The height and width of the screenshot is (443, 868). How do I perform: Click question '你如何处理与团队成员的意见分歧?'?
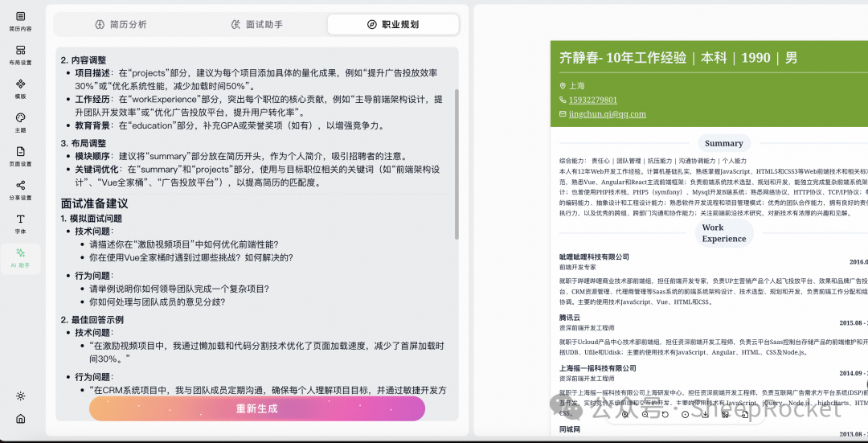pyautogui.click(x=158, y=301)
